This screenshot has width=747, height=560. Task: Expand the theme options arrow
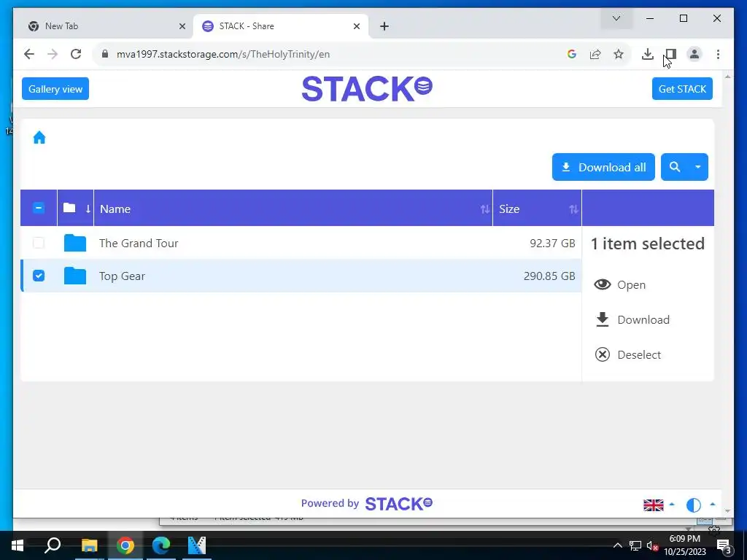[713, 504]
